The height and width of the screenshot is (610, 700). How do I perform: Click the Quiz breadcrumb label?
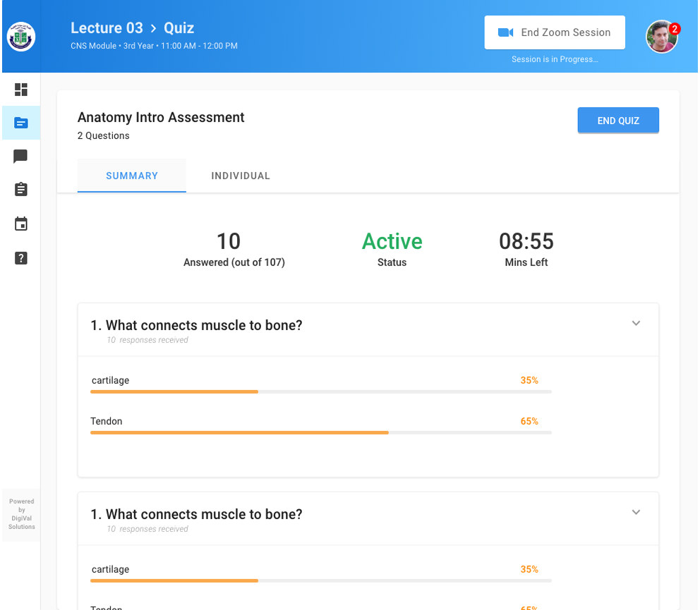pyautogui.click(x=179, y=28)
